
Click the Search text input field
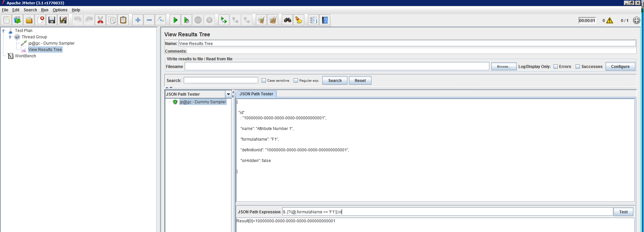click(x=221, y=80)
